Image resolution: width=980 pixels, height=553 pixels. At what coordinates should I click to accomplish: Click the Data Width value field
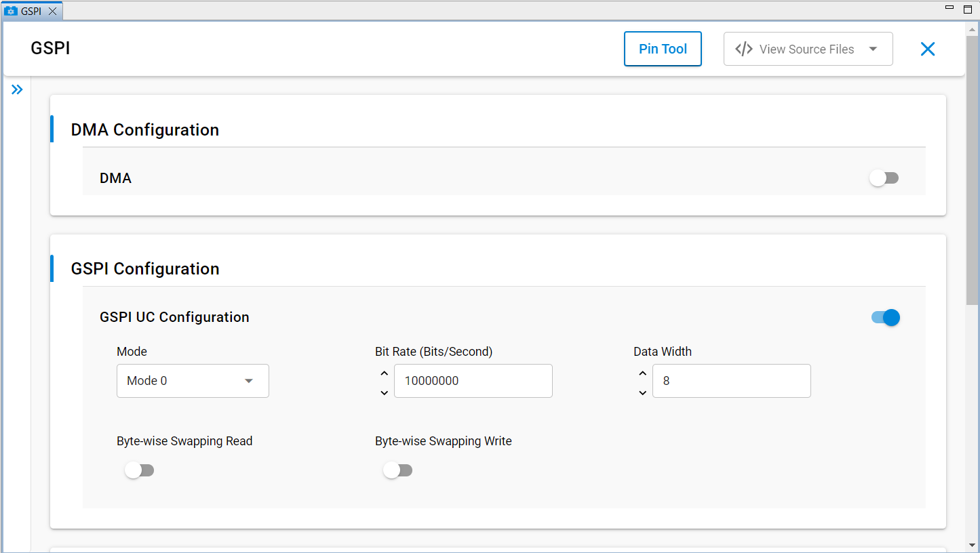pyautogui.click(x=731, y=381)
